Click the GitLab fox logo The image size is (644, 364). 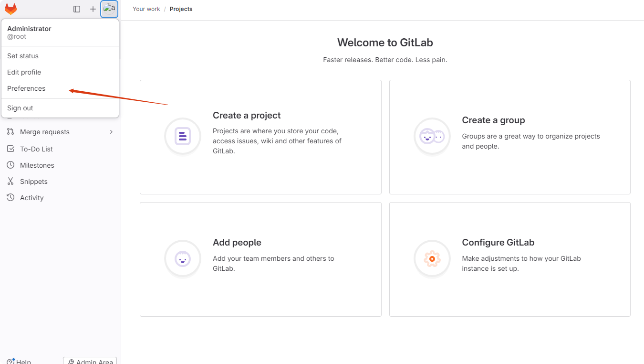pyautogui.click(x=10, y=9)
